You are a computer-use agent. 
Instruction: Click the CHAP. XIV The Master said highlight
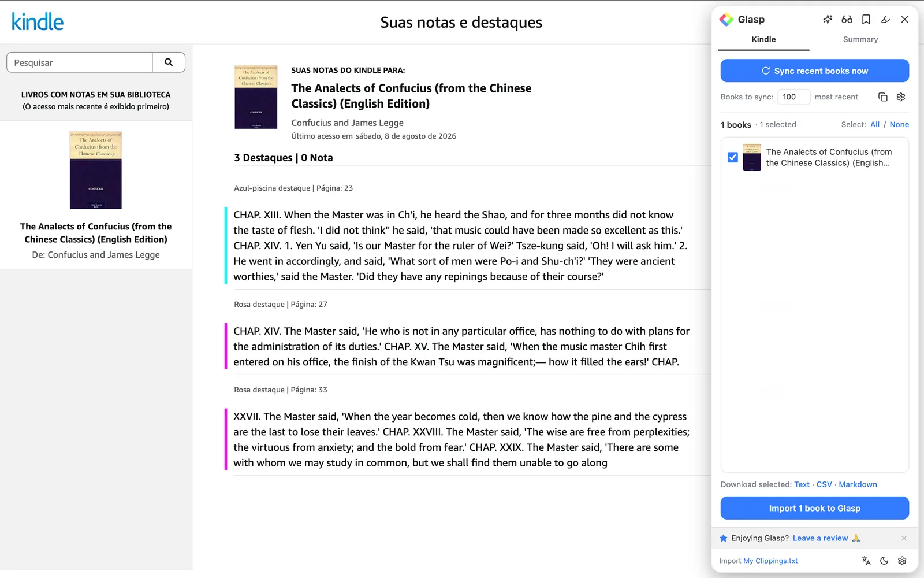(461, 346)
